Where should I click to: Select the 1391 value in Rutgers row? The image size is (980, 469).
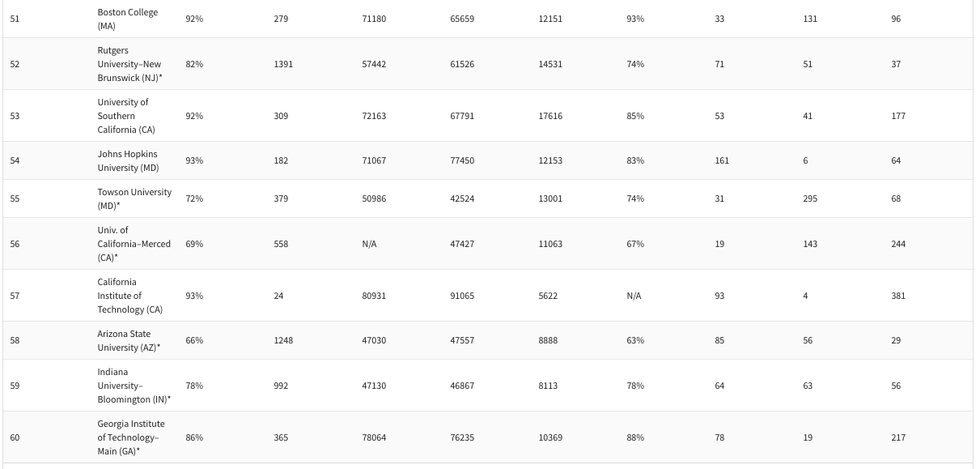pos(283,64)
